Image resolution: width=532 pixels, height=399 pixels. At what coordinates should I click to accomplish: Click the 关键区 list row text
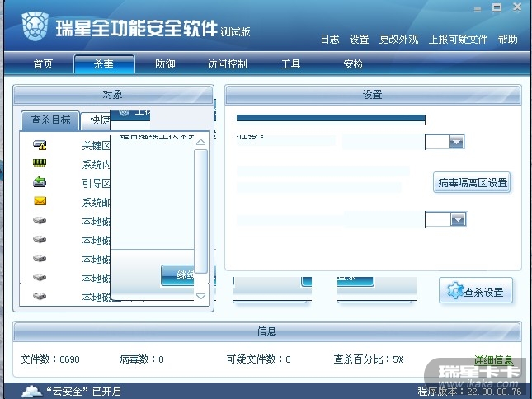point(96,146)
